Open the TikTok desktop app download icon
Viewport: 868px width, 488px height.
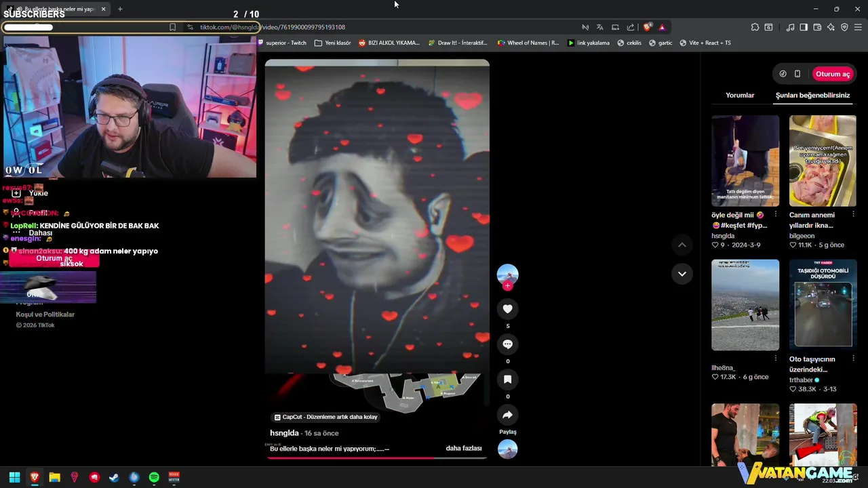pyautogui.click(x=783, y=74)
